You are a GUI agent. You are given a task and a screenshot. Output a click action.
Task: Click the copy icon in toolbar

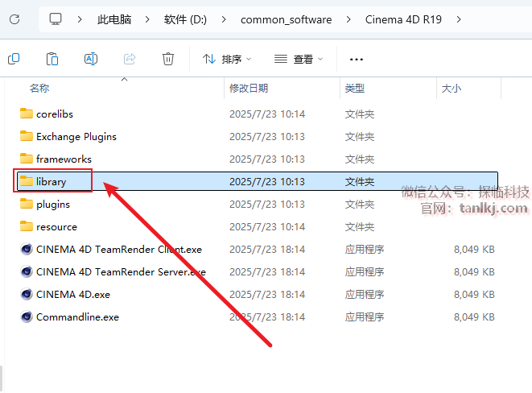14,59
